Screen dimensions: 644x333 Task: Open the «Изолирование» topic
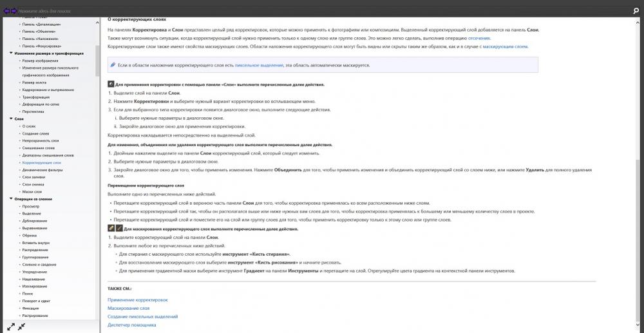pyautogui.click(x=35, y=286)
